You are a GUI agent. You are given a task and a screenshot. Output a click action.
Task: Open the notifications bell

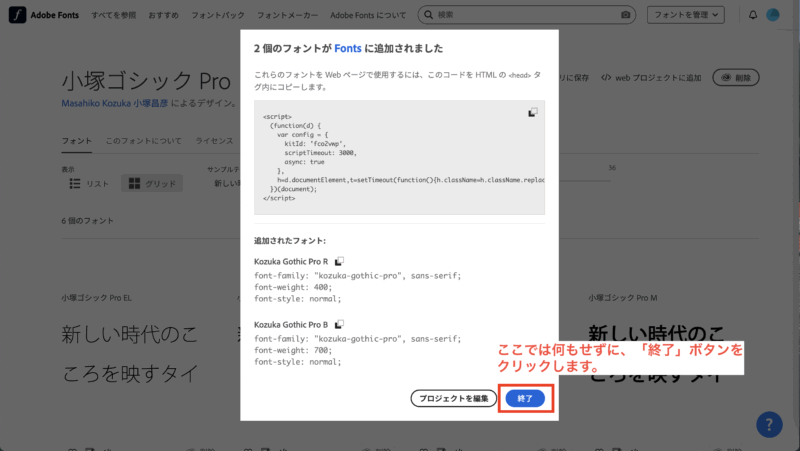(753, 15)
